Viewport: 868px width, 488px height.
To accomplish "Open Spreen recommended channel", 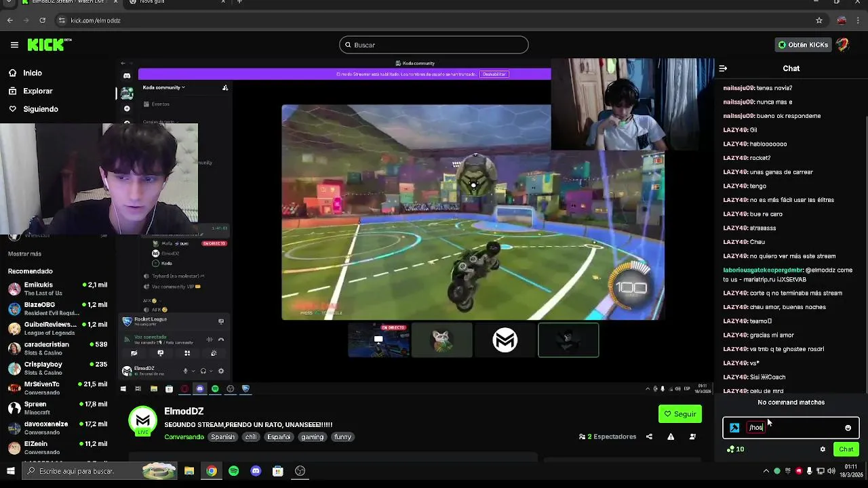I will tap(58, 408).
